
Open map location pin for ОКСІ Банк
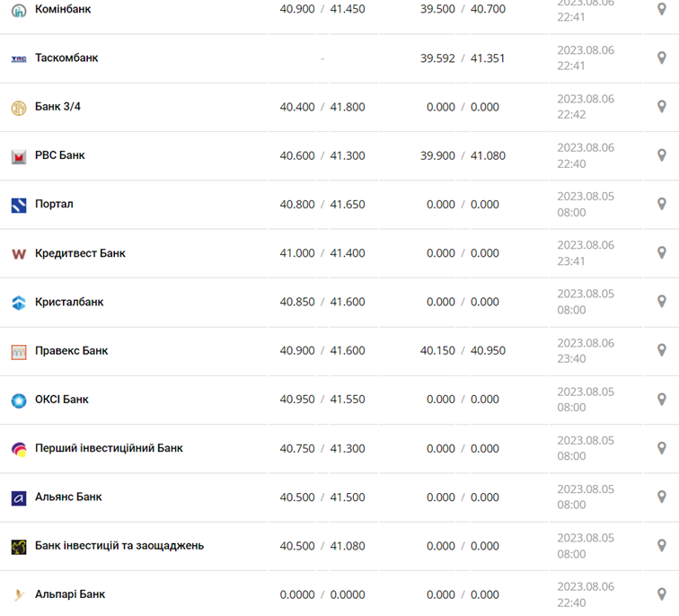pyautogui.click(x=662, y=400)
